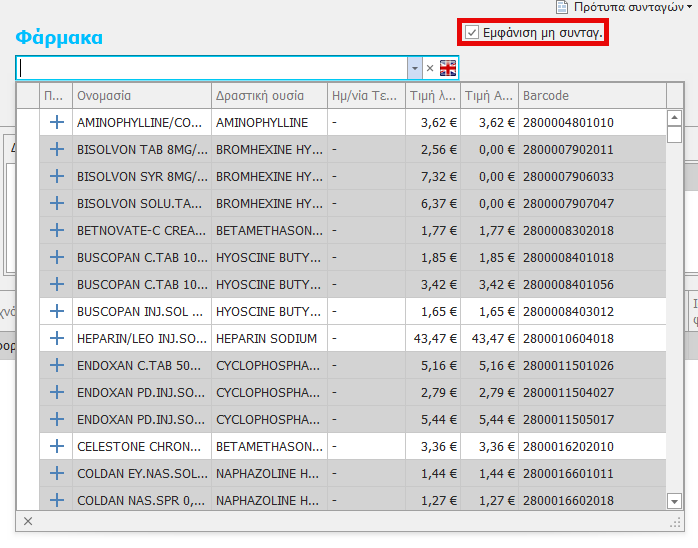The width and height of the screenshot is (698, 548).
Task: Select ENDOXAN C.TAB 50 row
Action: coord(140,366)
